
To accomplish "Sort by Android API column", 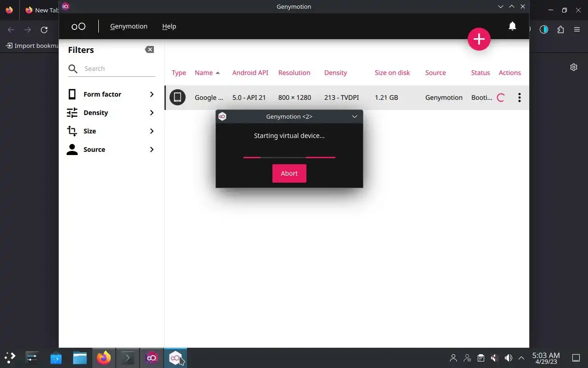I will pos(250,73).
